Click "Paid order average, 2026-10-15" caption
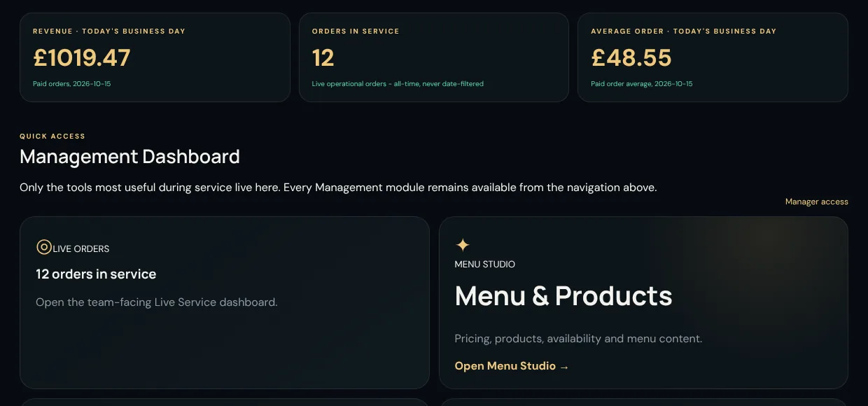 642,84
